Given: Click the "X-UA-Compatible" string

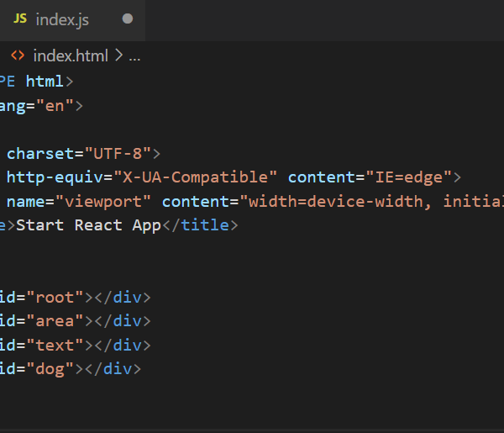Looking at the screenshot, I should point(196,177).
